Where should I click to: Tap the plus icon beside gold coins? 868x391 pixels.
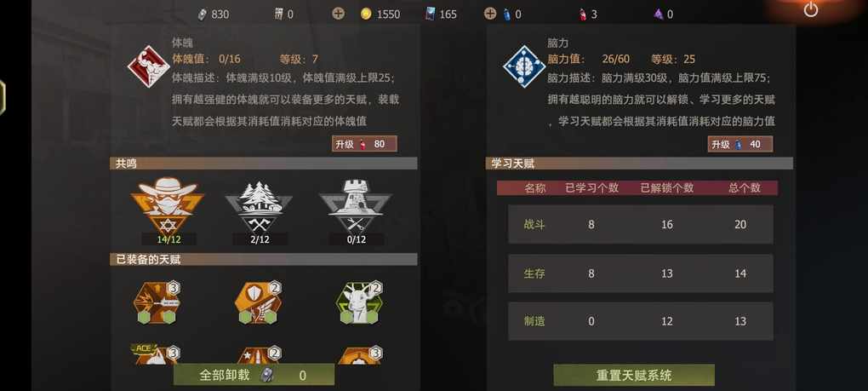click(338, 14)
